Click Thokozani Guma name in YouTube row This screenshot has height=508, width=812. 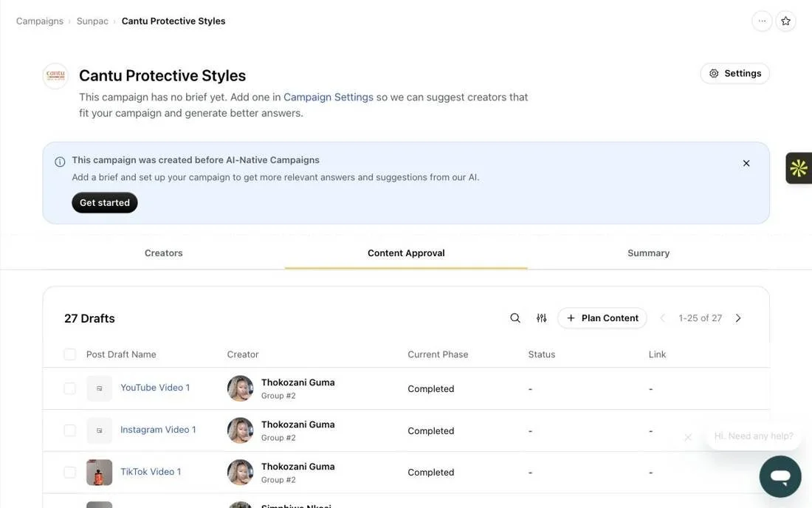click(297, 382)
